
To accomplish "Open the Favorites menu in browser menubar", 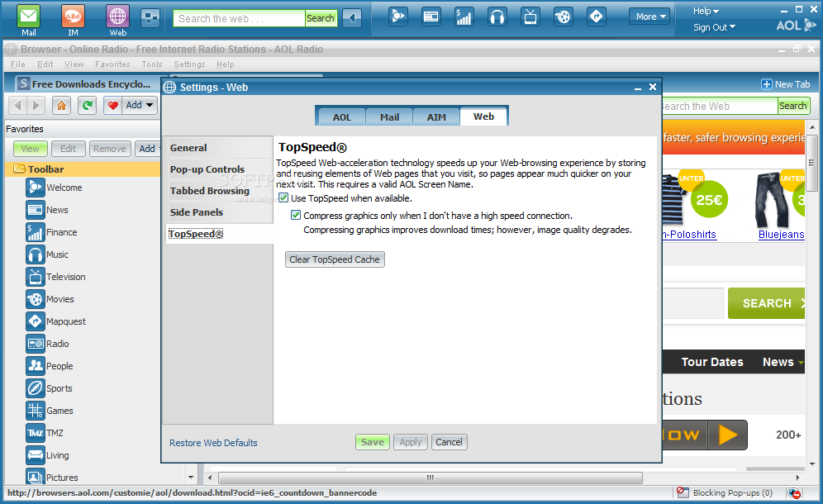I will pyautogui.click(x=112, y=64).
